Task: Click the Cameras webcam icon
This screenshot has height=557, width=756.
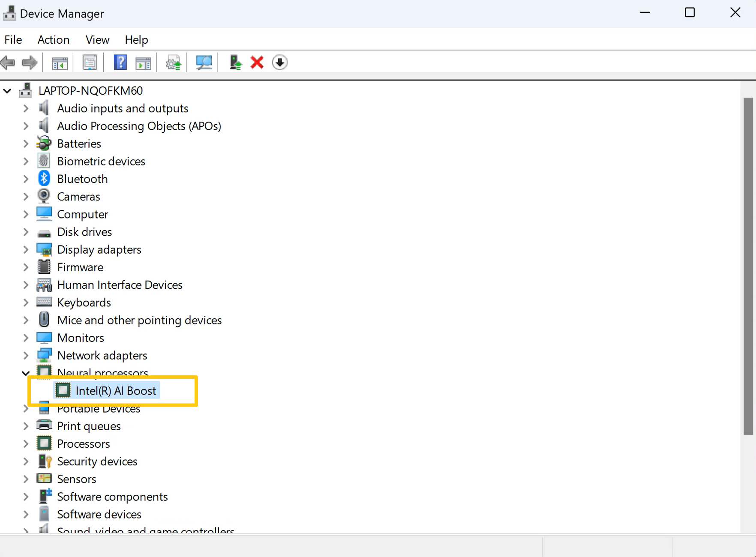Action: [44, 196]
